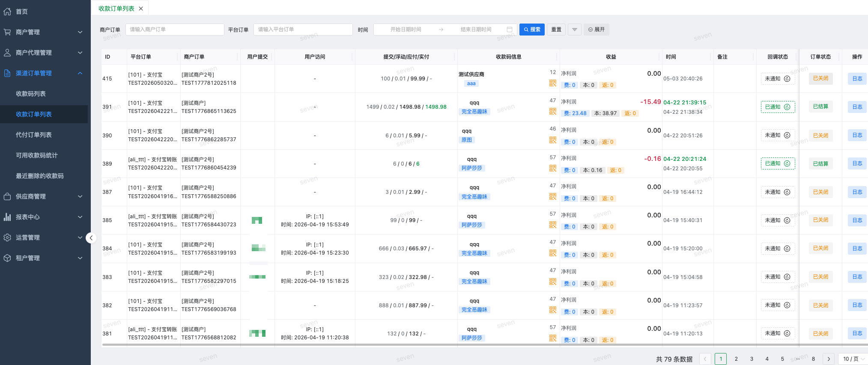This screenshot has height=365, width=868.
Task: Click the 商户订单 input field
Action: [x=175, y=30]
